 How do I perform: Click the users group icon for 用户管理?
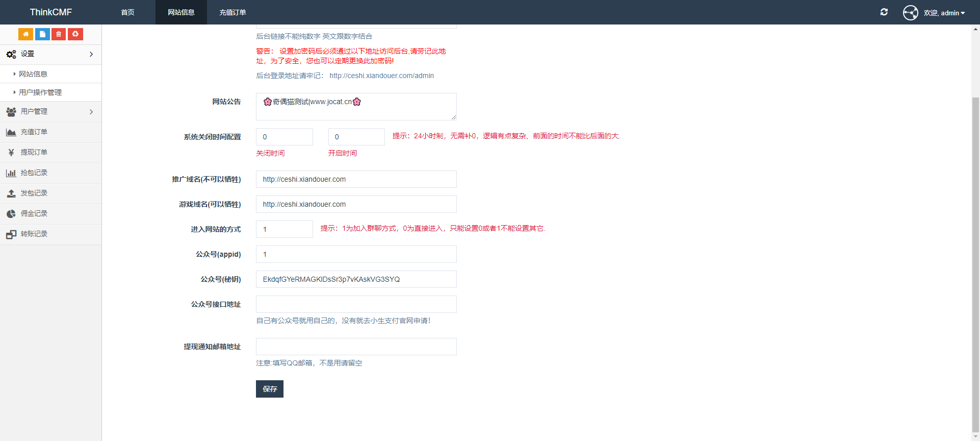pos(11,112)
